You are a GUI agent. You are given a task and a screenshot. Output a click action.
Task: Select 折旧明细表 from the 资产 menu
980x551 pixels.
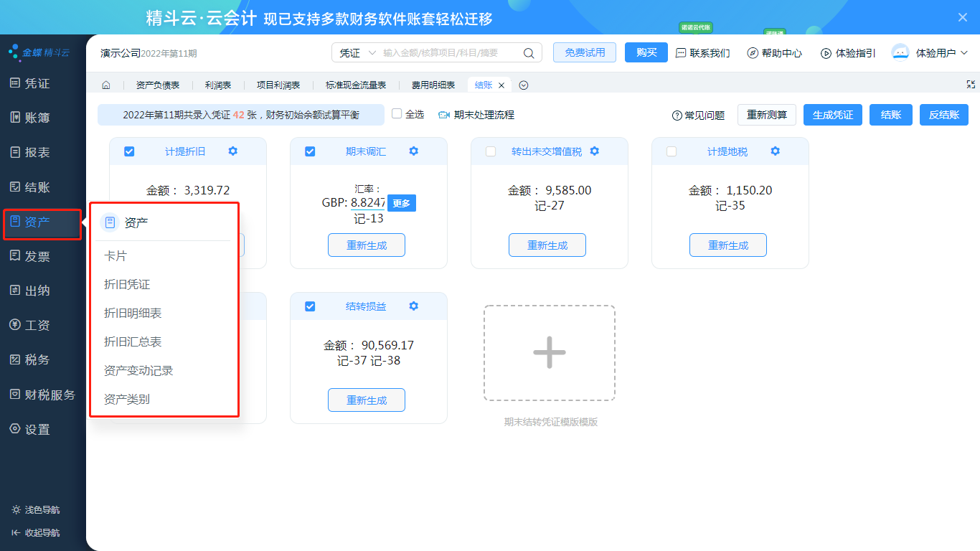click(x=133, y=314)
